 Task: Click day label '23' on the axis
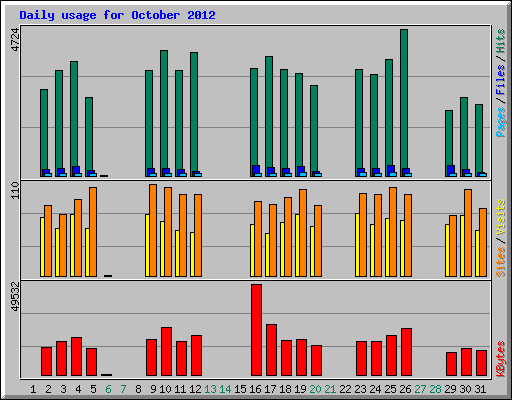click(x=360, y=389)
